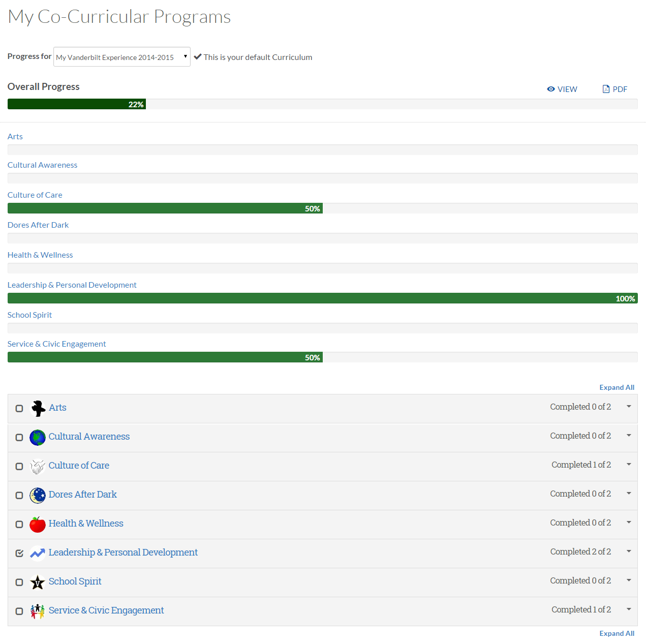Image resolution: width=646 pixels, height=644 pixels.
Task: Uncheck the Leadership & Personal Development checkbox
Action: tap(19, 553)
